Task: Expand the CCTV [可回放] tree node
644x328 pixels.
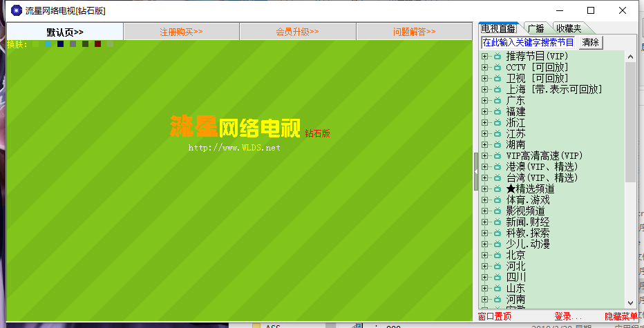Action: 484,67
